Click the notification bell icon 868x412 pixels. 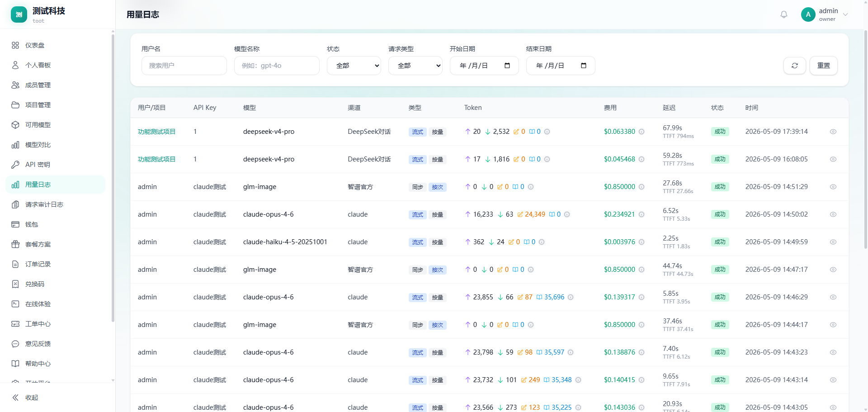(784, 14)
